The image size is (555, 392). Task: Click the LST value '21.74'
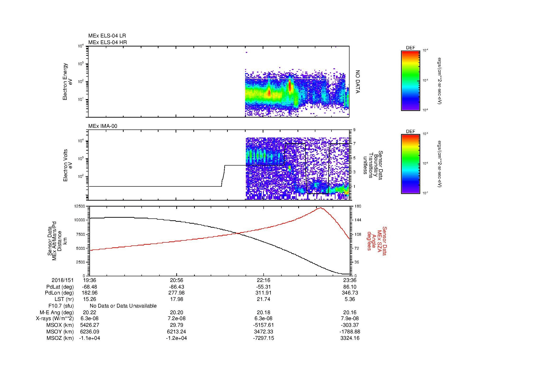263,299
